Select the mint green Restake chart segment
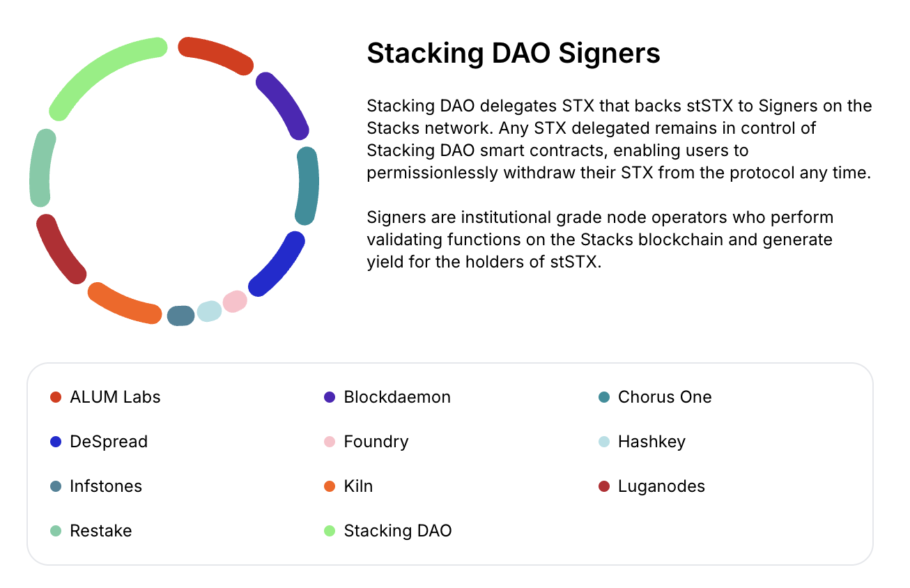This screenshot has width=910, height=588. click(x=40, y=169)
